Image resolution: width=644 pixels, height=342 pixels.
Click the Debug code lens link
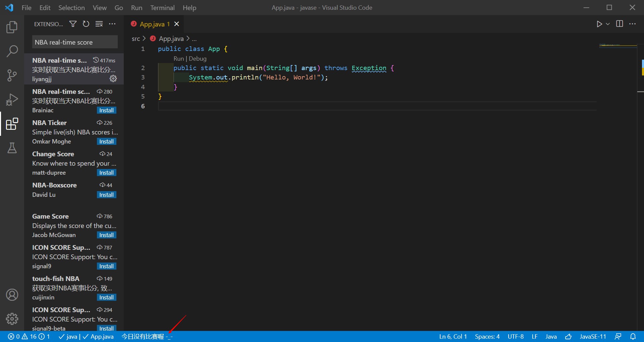click(198, 58)
